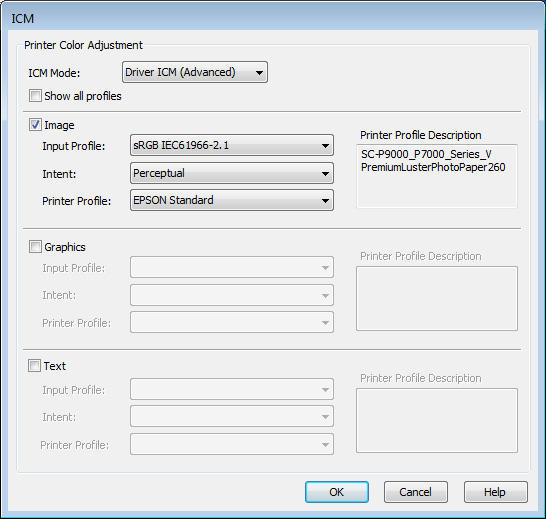546x519 pixels.
Task: Click the Graphics Intent dropdown
Action: pyautogui.click(x=232, y=295)
